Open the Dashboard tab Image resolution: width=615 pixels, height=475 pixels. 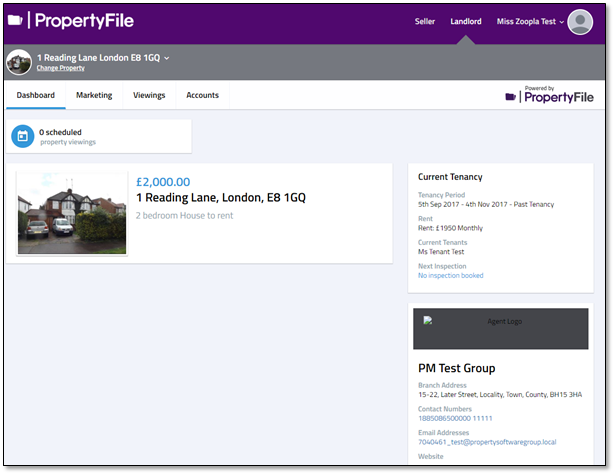tap(36, 95)
